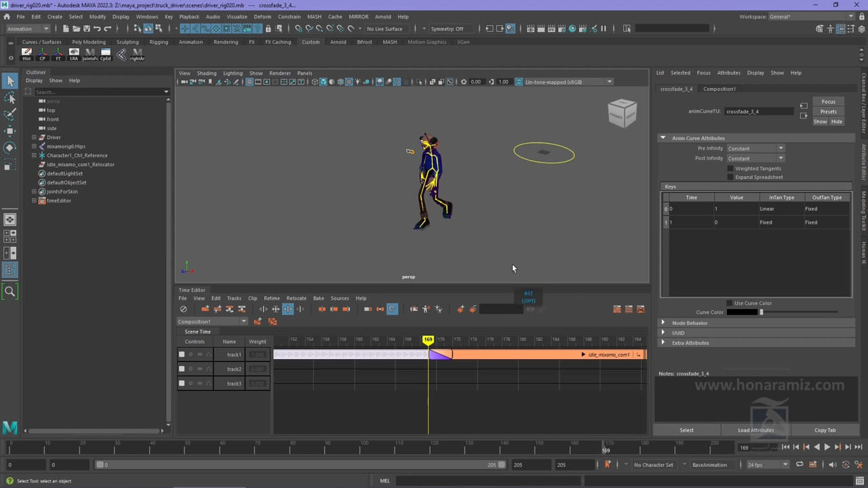Toggle track2 enable checkbox
This screenshot has height=488, width=868.
tap(182, 369)
